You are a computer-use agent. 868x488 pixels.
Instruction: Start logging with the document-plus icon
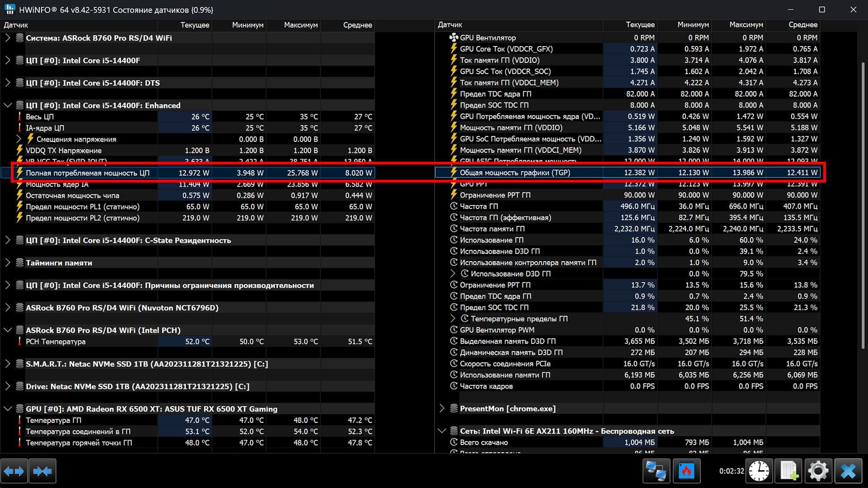788,471
